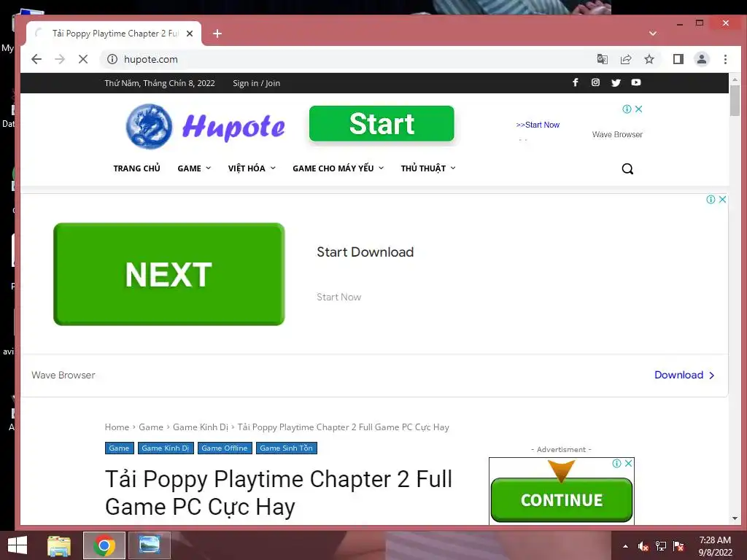Viewport: 747px width, 560px height.
Task: Open the Chrome profile avatar
Action: click(x=701, y=59)
